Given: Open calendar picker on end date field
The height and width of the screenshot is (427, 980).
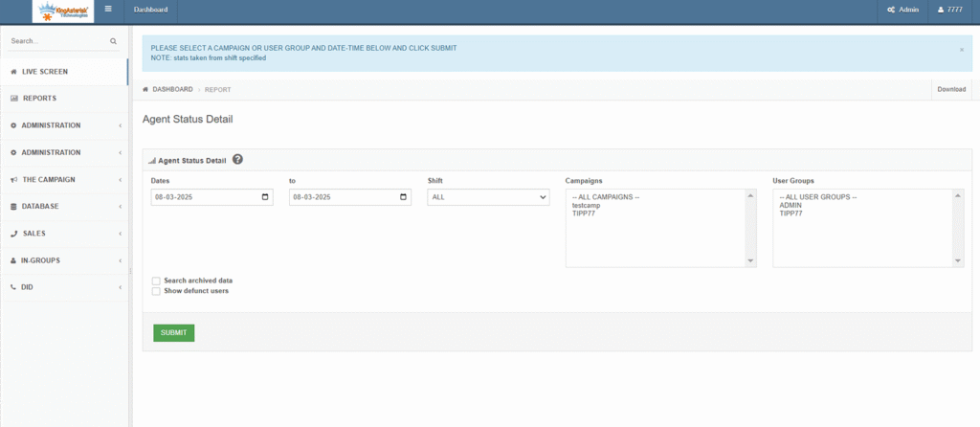Looking at the screenshot, I should coord(403,197).
